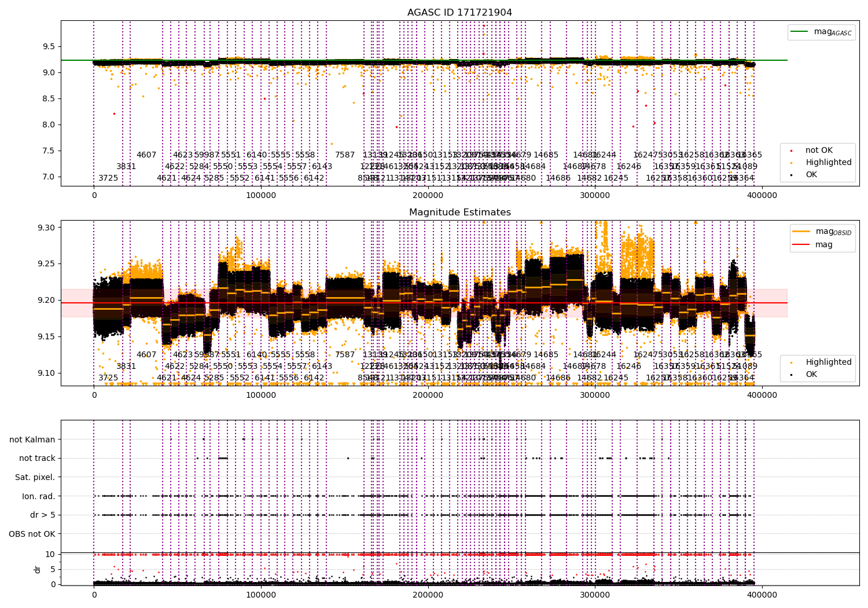Select the red 'mag' legend line
This screenshot has width=868, height=608.
click(x=802, y=245)
